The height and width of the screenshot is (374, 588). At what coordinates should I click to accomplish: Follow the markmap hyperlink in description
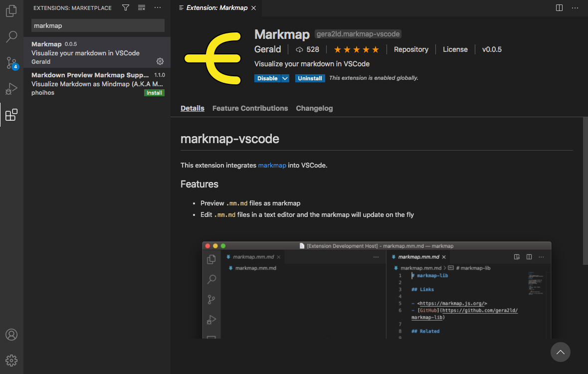coord(272,165)
